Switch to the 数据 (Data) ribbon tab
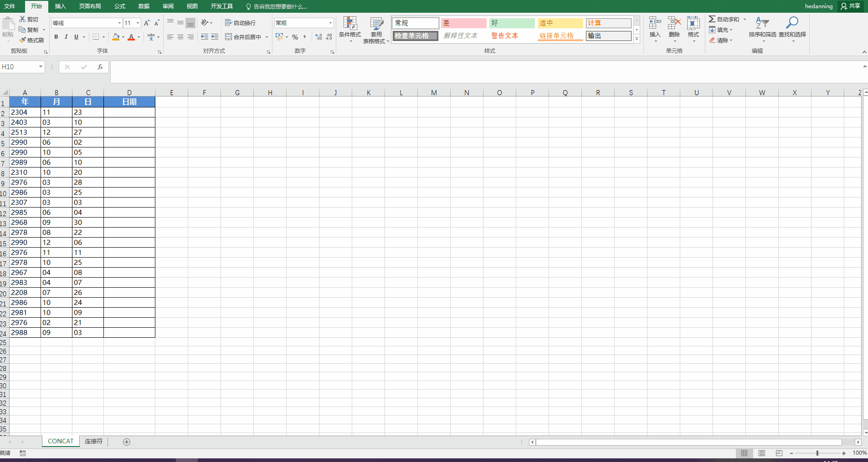The height and width of the screenshot is (462, 868). point(144,6)
